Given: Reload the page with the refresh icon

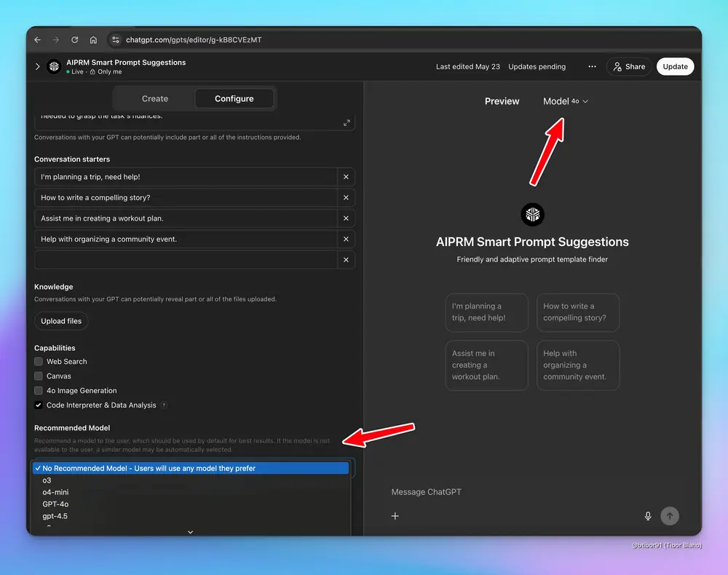Looking at the screenshot, I should [74, 40].
